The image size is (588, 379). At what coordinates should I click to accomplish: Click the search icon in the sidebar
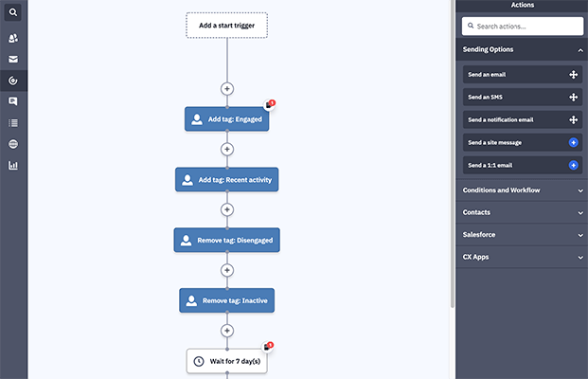click(13, 12)
